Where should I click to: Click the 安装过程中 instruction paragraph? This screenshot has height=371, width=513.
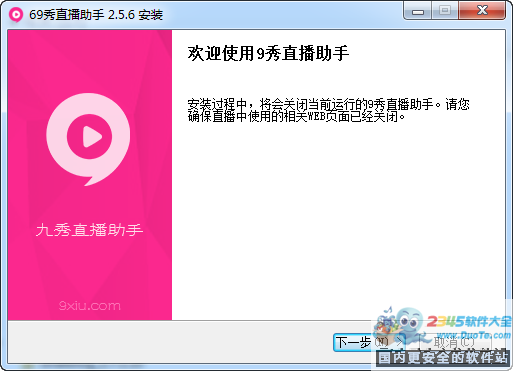click(x=328, y=110)
